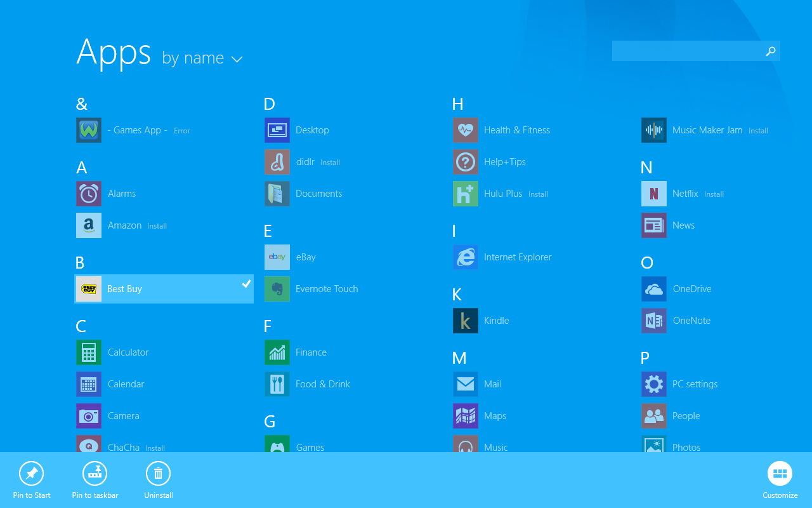812x508 pixels.
Task: Click the 'Games' app label
Action: pos(310,448)
